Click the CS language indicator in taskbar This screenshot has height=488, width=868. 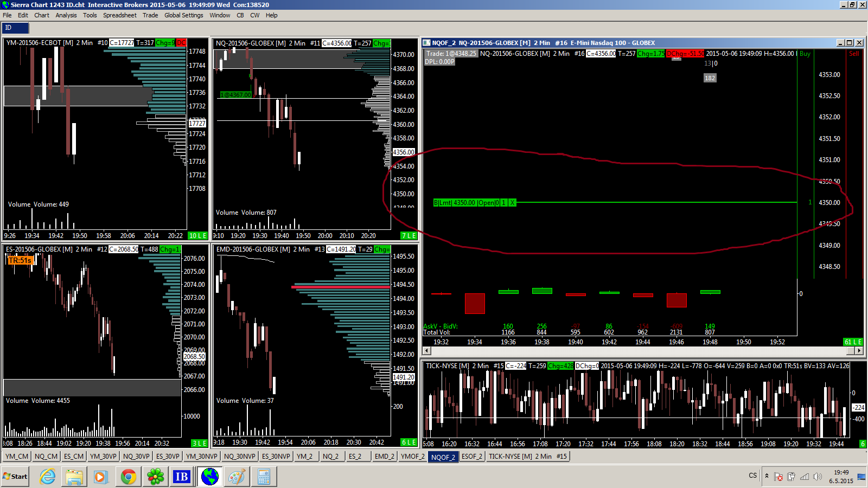pos(753,476)
